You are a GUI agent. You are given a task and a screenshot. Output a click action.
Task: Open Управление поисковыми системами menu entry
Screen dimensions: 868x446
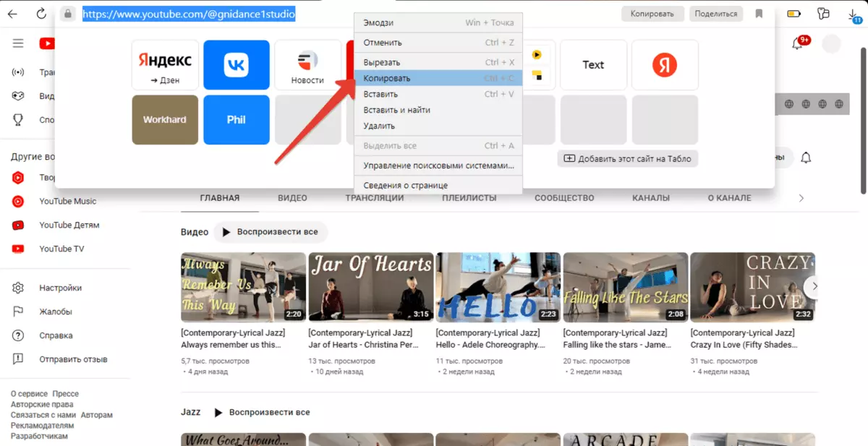tap(438, 166)
